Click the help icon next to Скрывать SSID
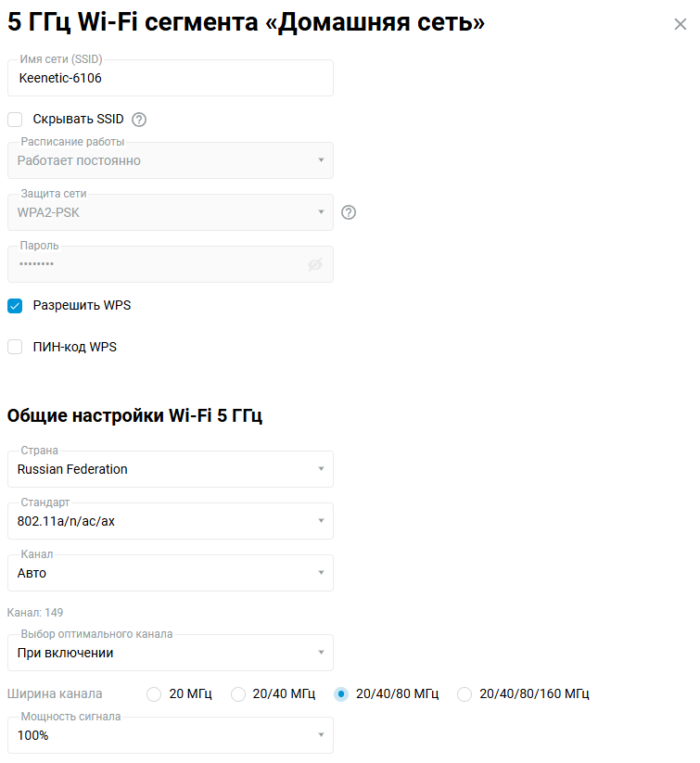Image resolution: width=700 pixels, height=763 pixels. (x=140, y=120)
